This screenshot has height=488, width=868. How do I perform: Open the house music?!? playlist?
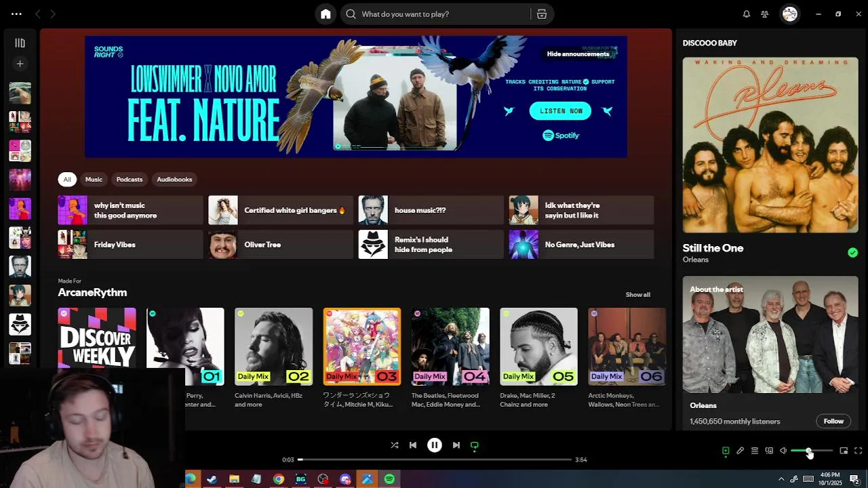click(x=431, y=210)
